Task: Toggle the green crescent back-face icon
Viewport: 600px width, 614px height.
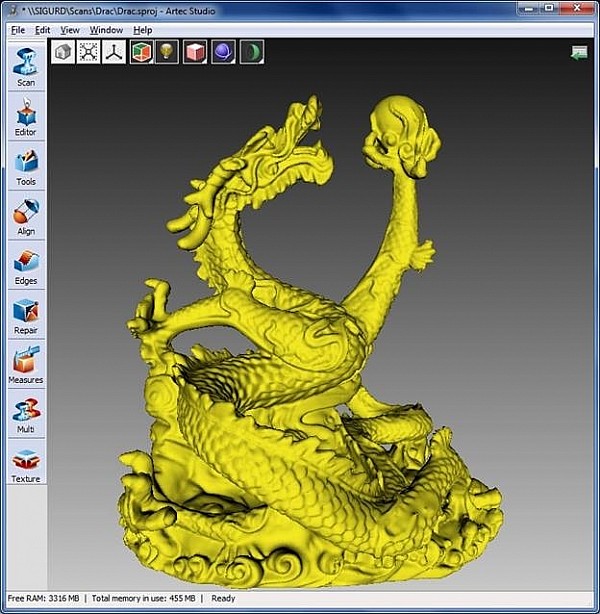Action: pos(252,52)
